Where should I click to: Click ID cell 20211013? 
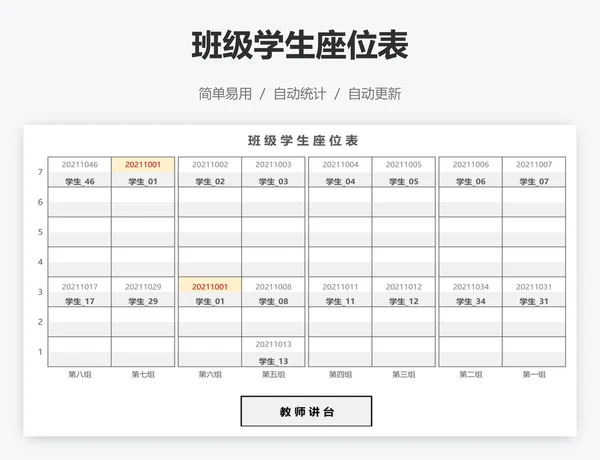tap(273, 344)
